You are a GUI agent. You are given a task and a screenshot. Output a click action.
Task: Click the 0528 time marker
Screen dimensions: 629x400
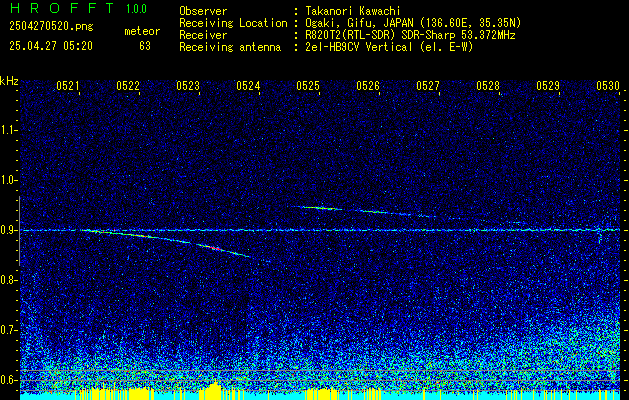(x=488, y=85)
